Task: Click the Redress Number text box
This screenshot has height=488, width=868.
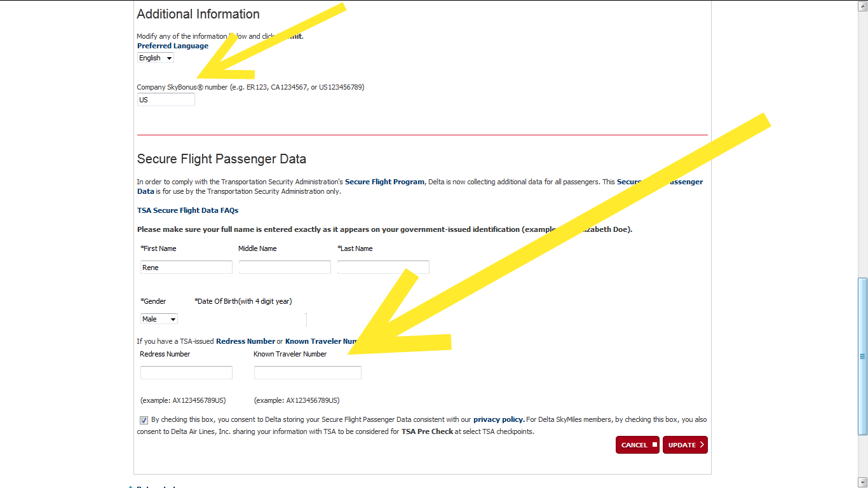Action: coord(186,373)
